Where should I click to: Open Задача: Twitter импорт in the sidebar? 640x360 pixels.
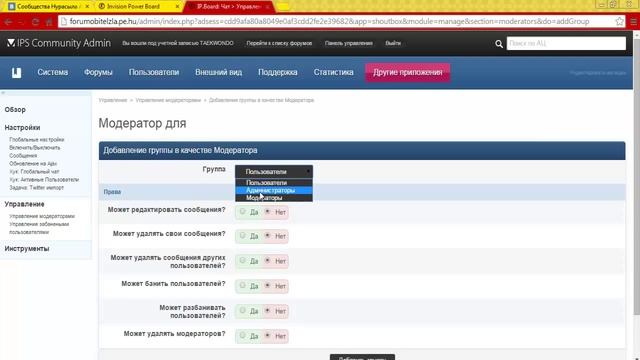pyautogui.click(x=37, y=188)
